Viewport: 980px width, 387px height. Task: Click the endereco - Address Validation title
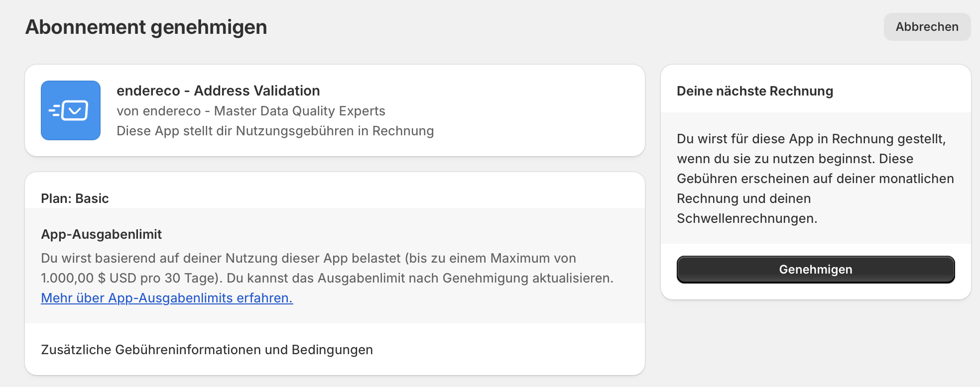tap(218, 91)
